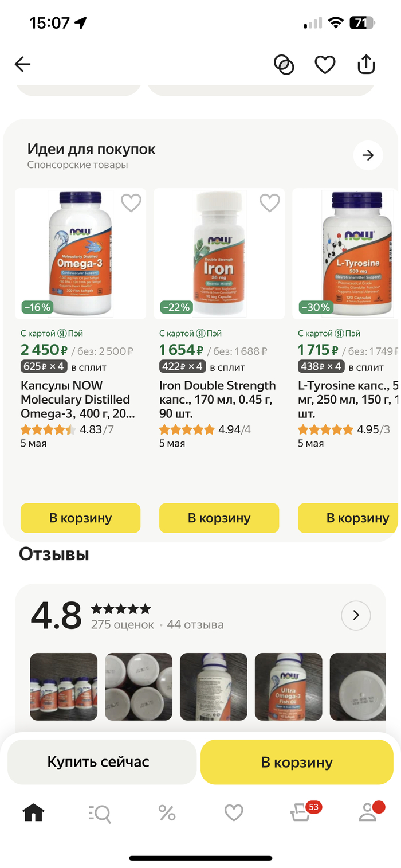Expand reviews with the chevron button
The height and width of the screenshot is (868, 401).
pyautogui.click(x=356, y=615)
